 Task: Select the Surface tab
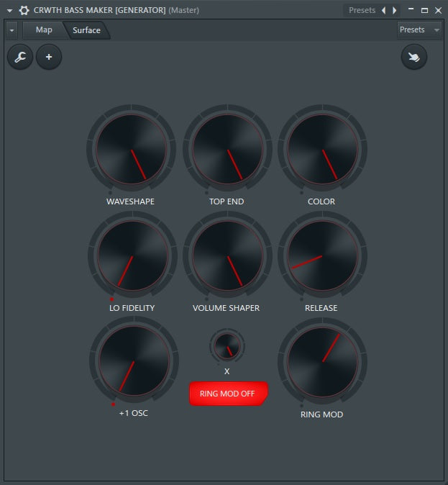click(x=86, y=30)
